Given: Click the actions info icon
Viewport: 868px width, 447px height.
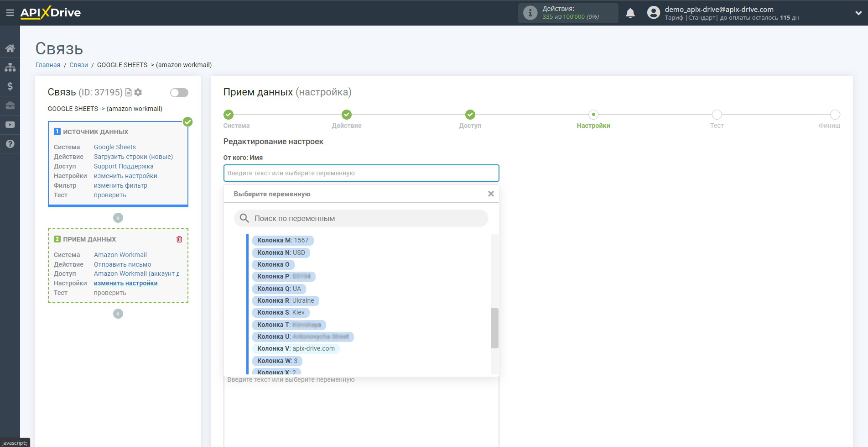Looking at the screenshot, I should (x=530, y=13).
